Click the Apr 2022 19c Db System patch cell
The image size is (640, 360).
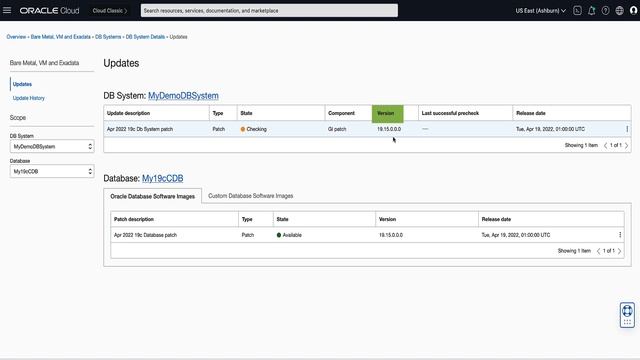(140, 129)
